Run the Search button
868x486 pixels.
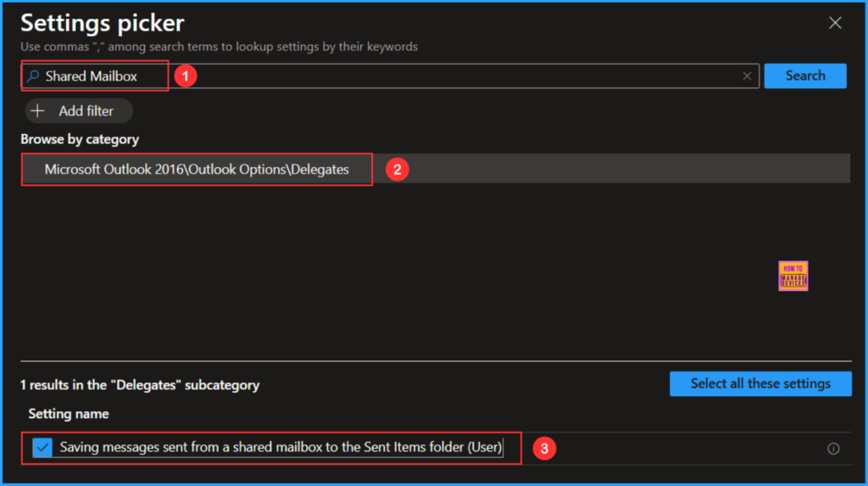click(x=805, y=76)
